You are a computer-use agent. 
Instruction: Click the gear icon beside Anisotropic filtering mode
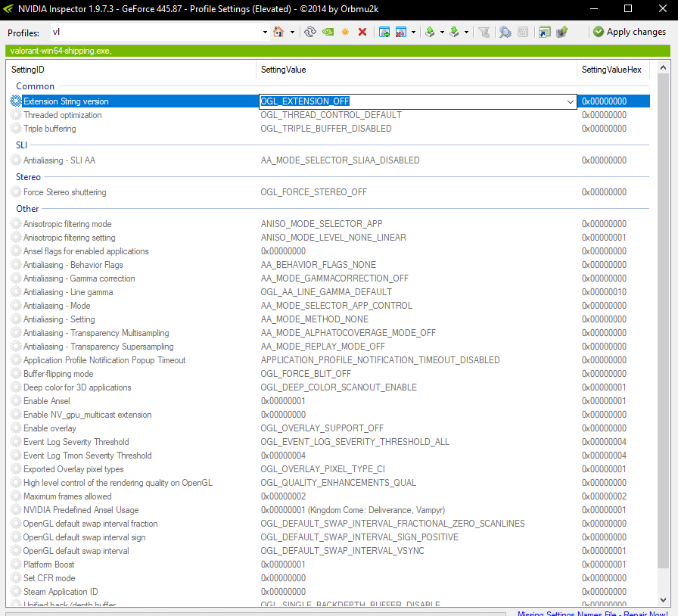(16, 224)
